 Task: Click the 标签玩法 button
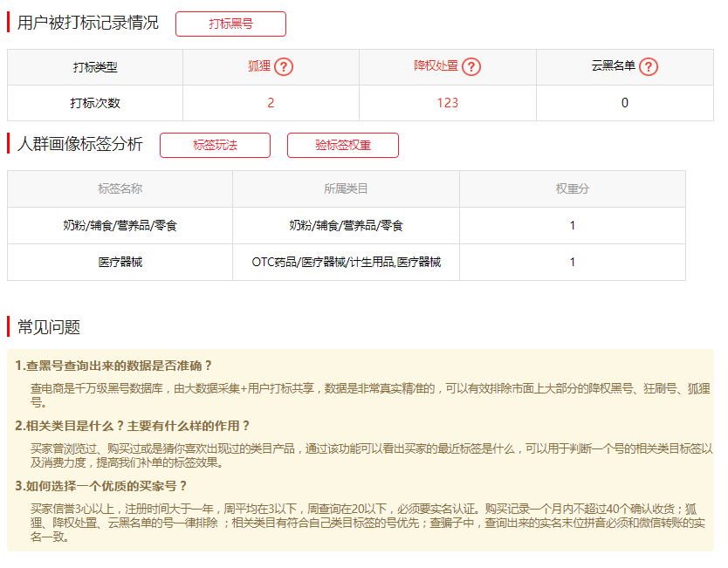[x=215, y=145]
